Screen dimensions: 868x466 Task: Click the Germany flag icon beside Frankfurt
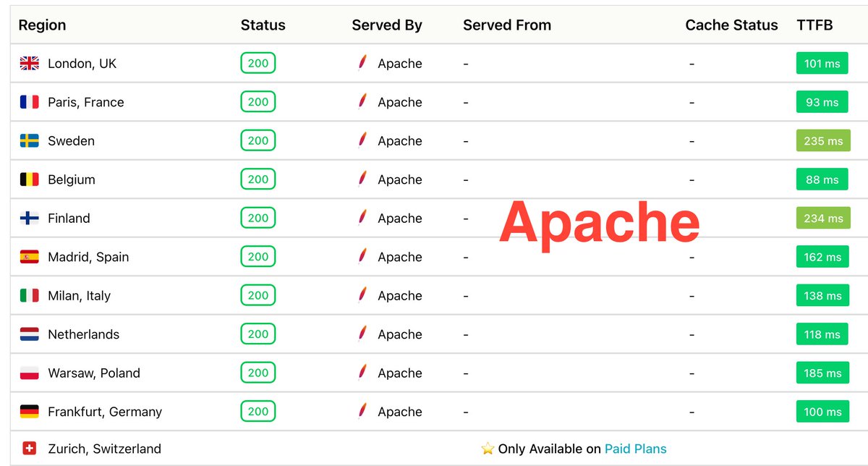[x=29, y=412]
